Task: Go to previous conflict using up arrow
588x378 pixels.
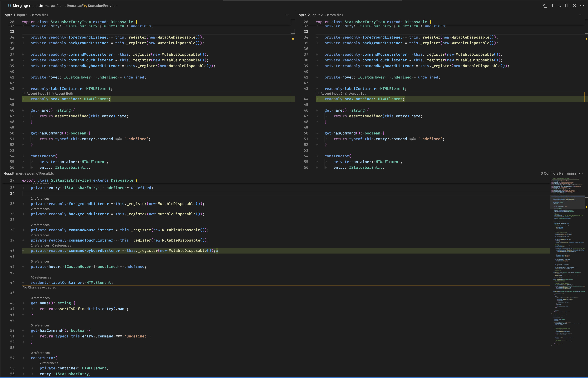Action: [552, 5]
